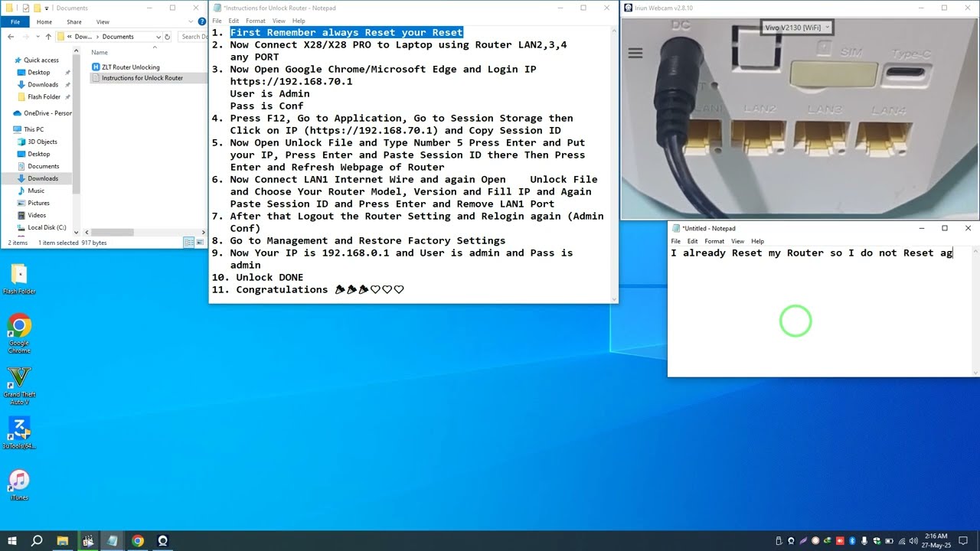Go up one folder level in Explorer
This screenshot has width=980, height=551.
[48, 37]
